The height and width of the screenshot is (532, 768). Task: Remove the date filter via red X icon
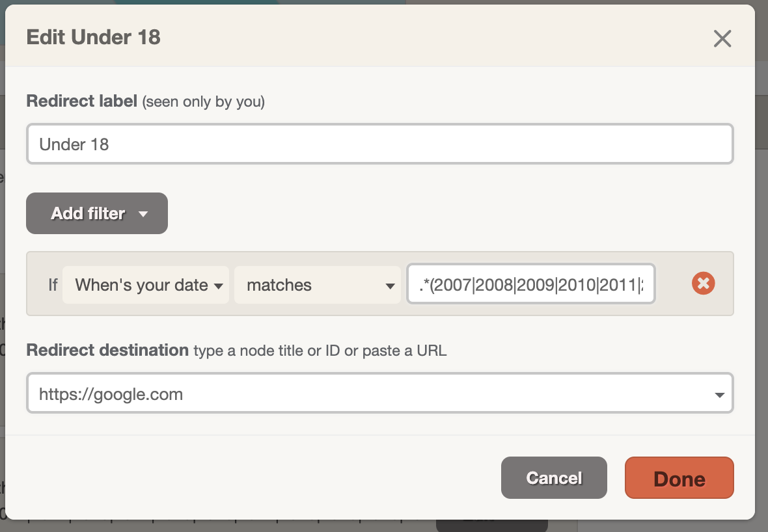tap(704, 284)
